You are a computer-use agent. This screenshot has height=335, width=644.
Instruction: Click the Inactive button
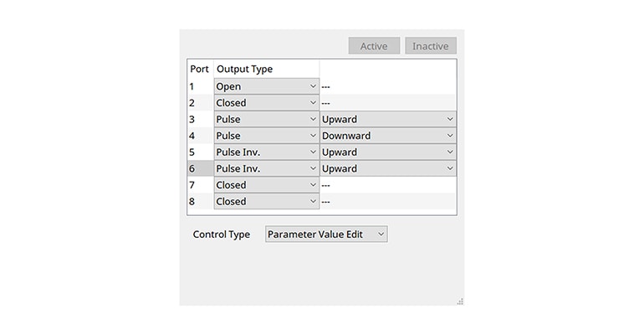coord(431,46)
